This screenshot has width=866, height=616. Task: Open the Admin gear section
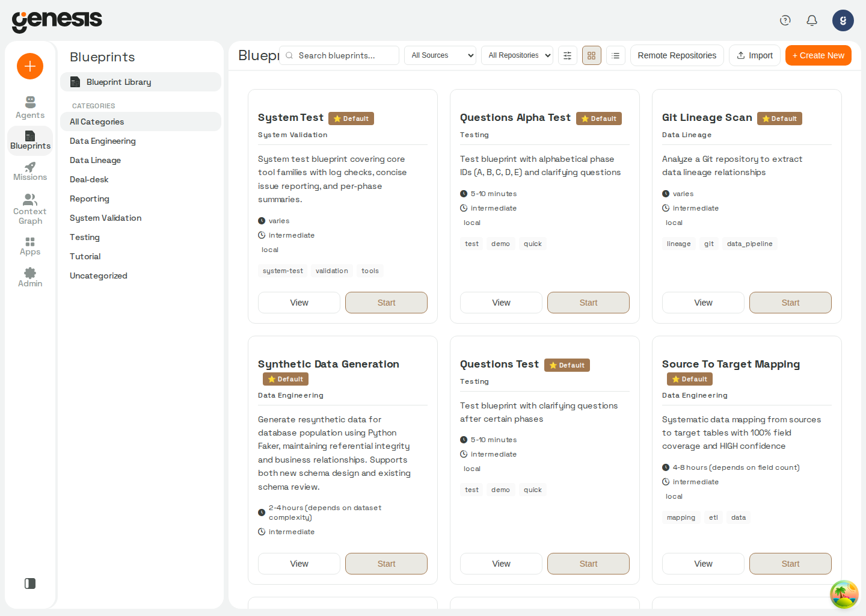(30, 277)
